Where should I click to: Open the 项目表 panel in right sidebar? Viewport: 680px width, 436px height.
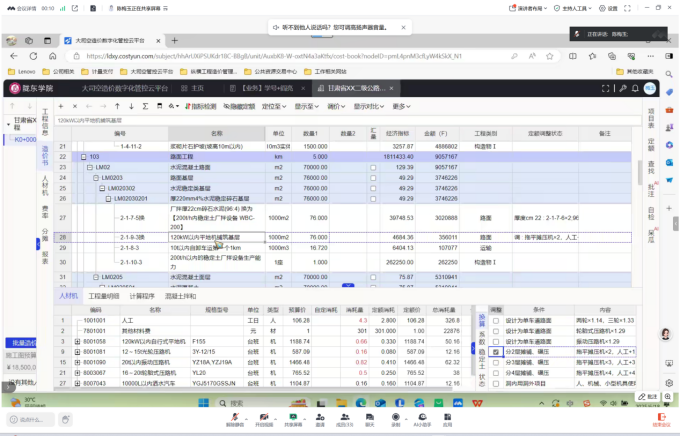click(x=650, y=118)
